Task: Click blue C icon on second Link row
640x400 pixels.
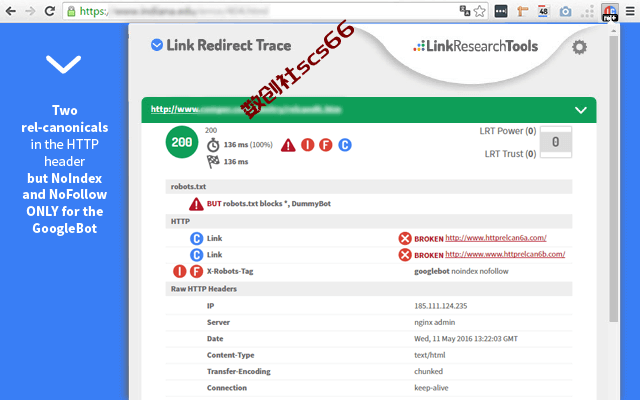Action: pyautogui.click(x=196, y=255)
